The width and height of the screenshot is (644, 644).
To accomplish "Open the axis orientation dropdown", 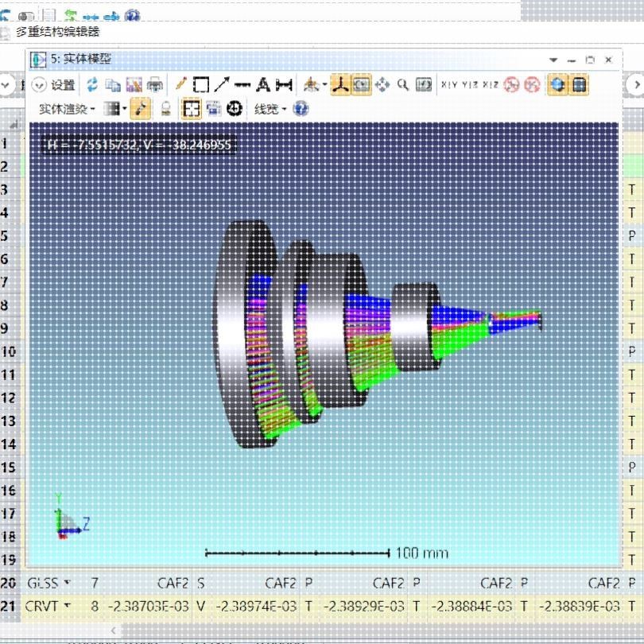I will 315,85.
